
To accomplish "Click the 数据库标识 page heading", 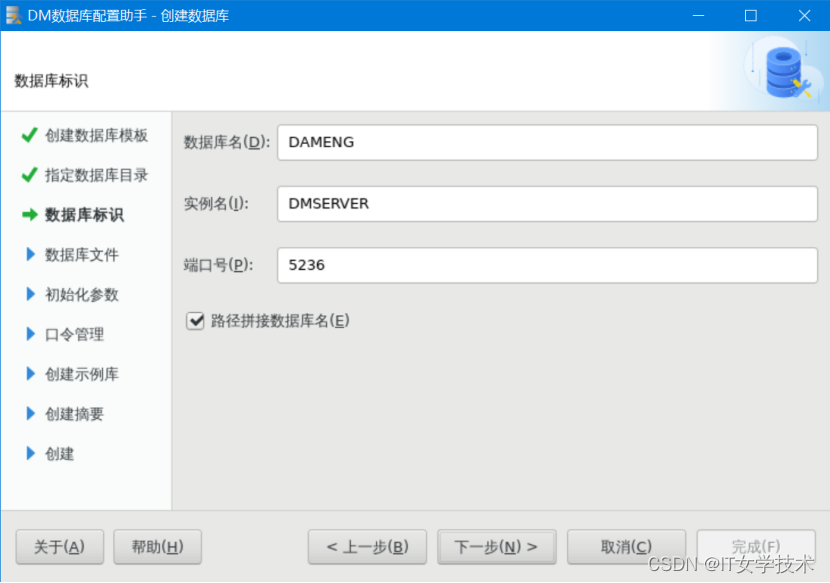I will point(51,81).
